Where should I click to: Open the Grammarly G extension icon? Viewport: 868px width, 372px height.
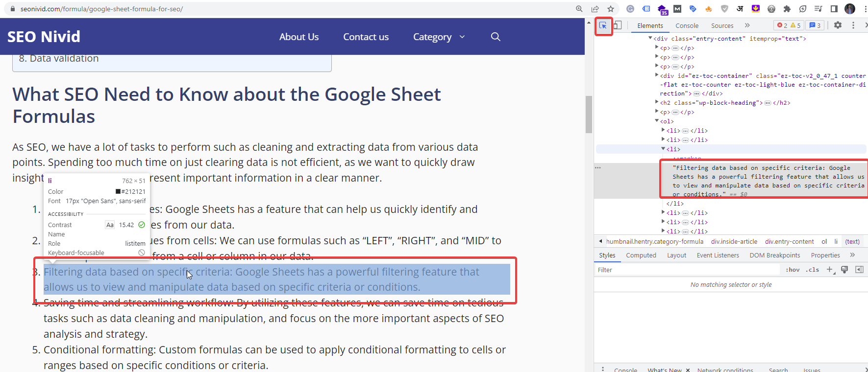[630, 9]
